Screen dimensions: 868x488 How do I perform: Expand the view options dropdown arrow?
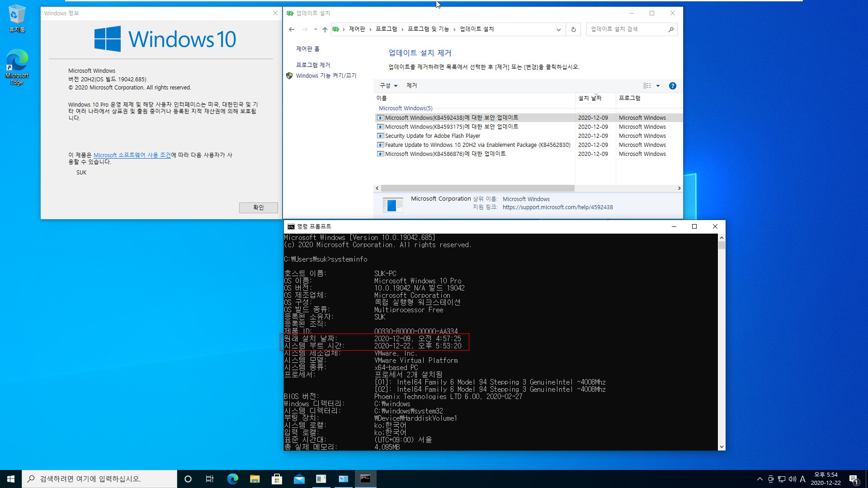(x=658, y=86)
